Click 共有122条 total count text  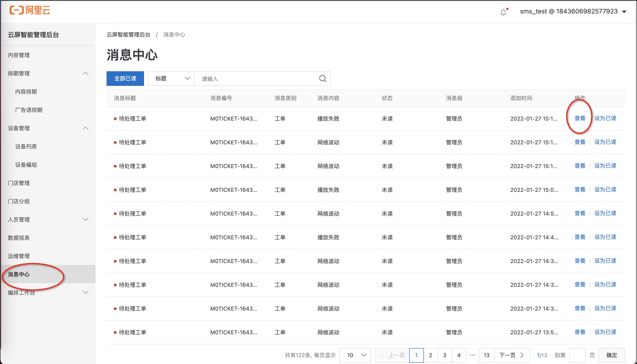[298, 355]
